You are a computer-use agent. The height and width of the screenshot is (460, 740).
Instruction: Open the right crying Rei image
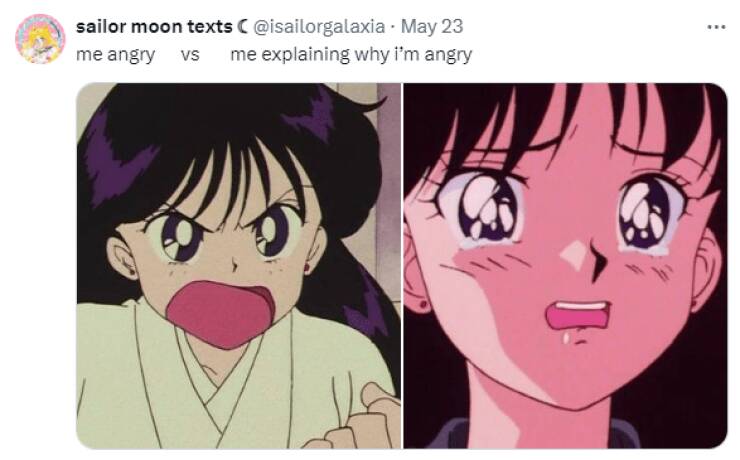tap(565, 266)
